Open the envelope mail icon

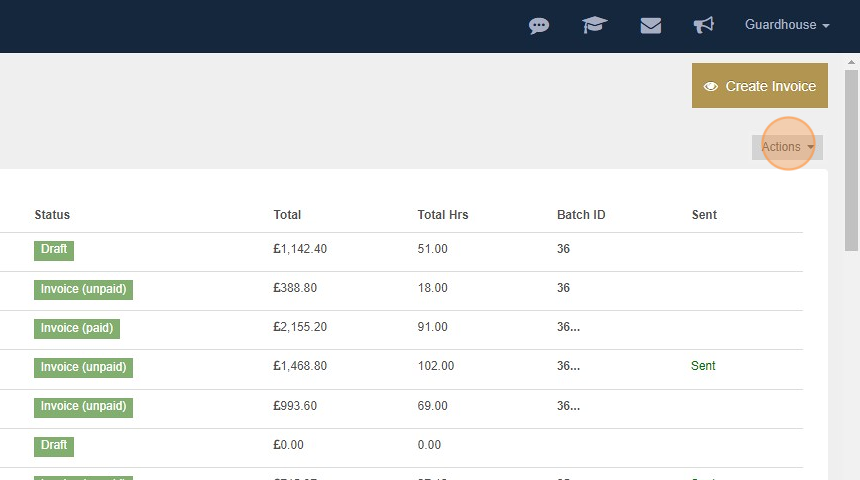point(650,25)
